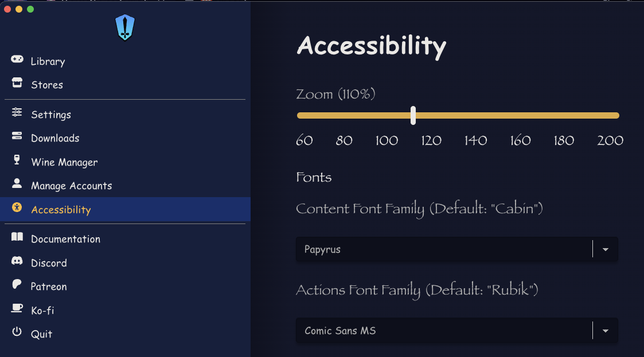Click the Patreon logo icon
Viewport: 644px width, 357px height.
pyautogui.click(x=17, y=285)
